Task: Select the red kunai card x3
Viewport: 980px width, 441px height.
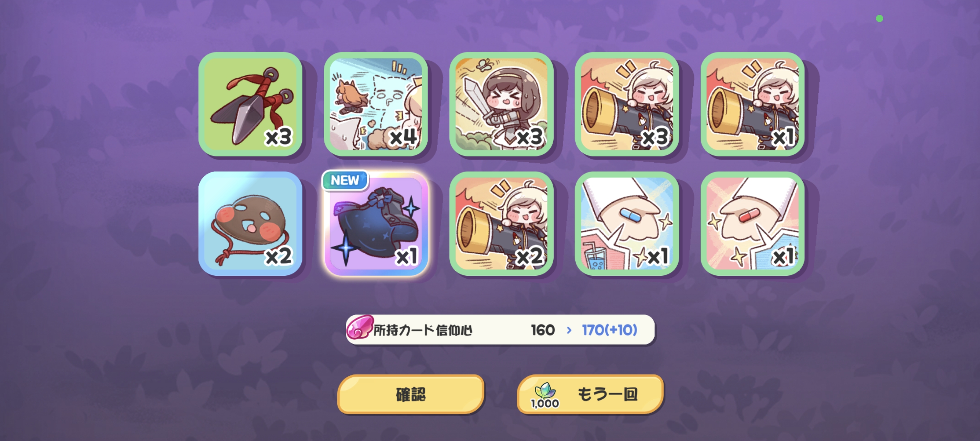Action: pyautogui.click(x=250, y=104)
